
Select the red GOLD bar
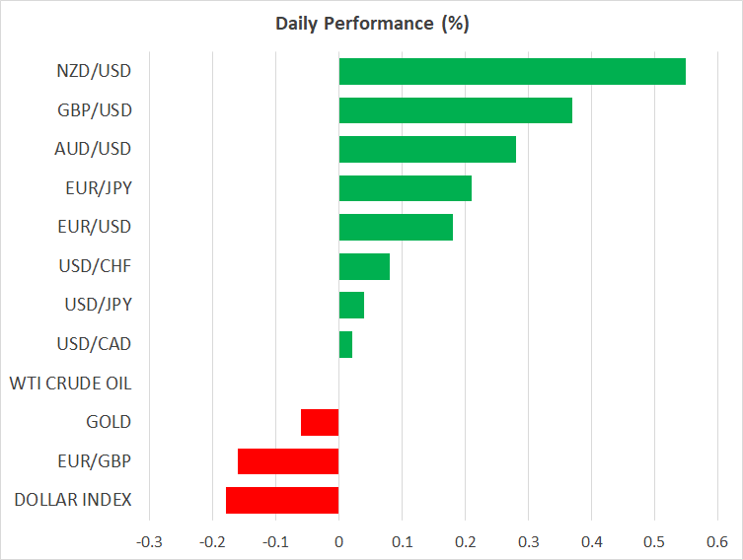coord(320,422)
